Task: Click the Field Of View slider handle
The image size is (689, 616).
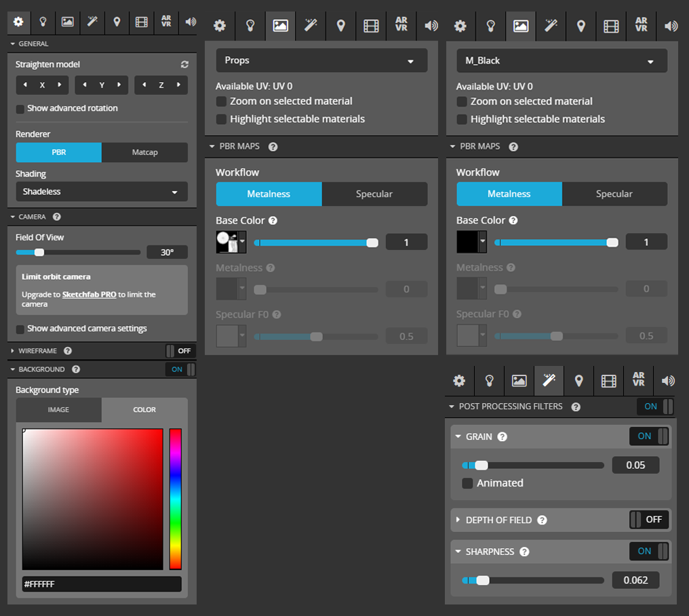Action: 39,252
